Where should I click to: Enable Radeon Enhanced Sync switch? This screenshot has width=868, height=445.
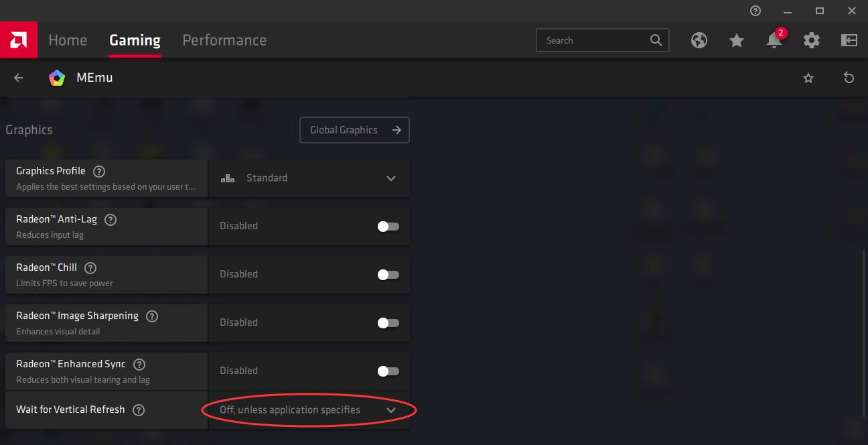click(388, 371)
